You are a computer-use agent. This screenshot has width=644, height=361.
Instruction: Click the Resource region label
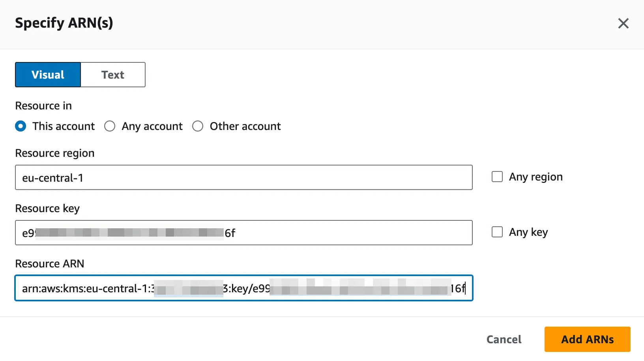tap(55, 153)
